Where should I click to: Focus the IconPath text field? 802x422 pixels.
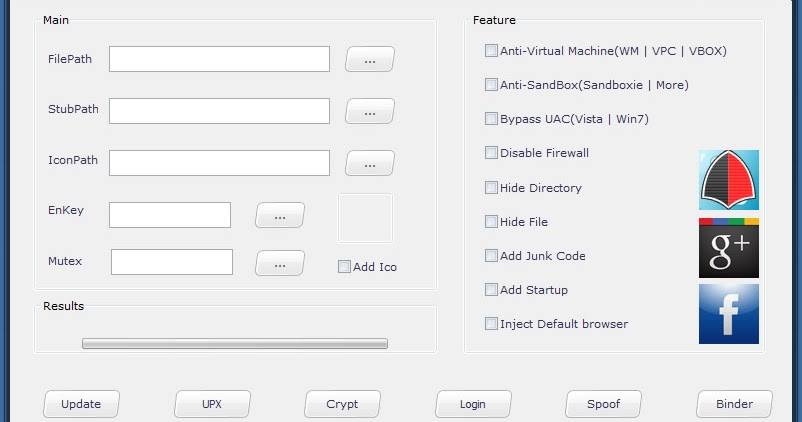219,163
